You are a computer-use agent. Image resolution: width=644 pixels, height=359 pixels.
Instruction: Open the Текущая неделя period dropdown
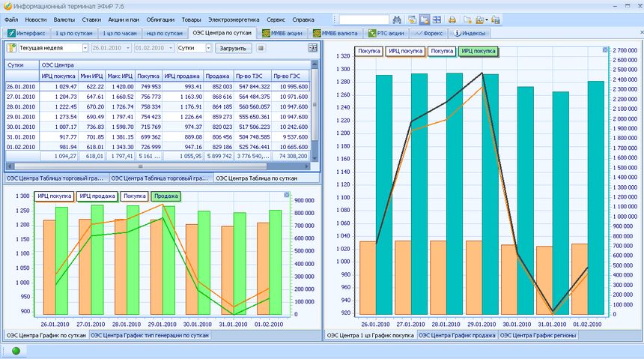click(83, 48)
